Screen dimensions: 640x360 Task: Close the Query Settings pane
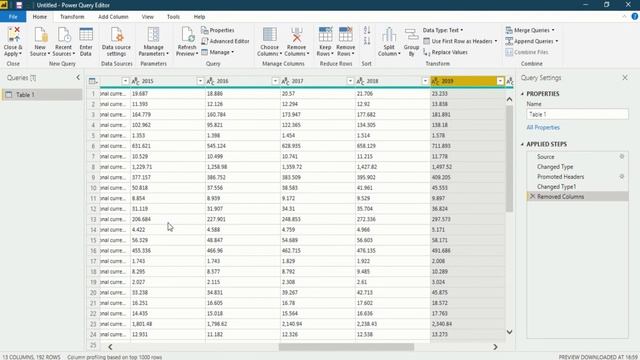click(x=625, y=78)
